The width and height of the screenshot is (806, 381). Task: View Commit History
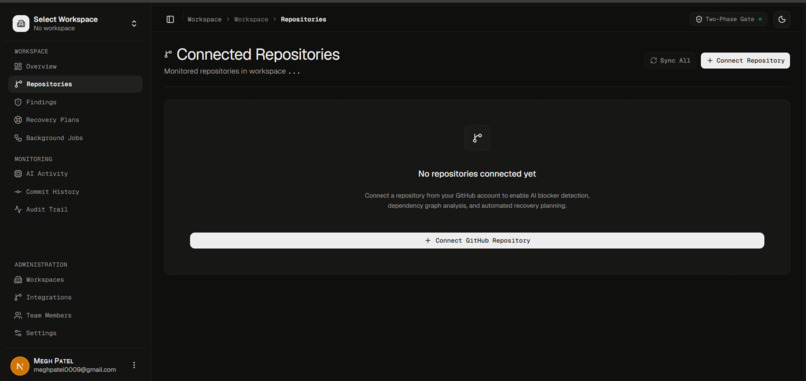(76, 192)
